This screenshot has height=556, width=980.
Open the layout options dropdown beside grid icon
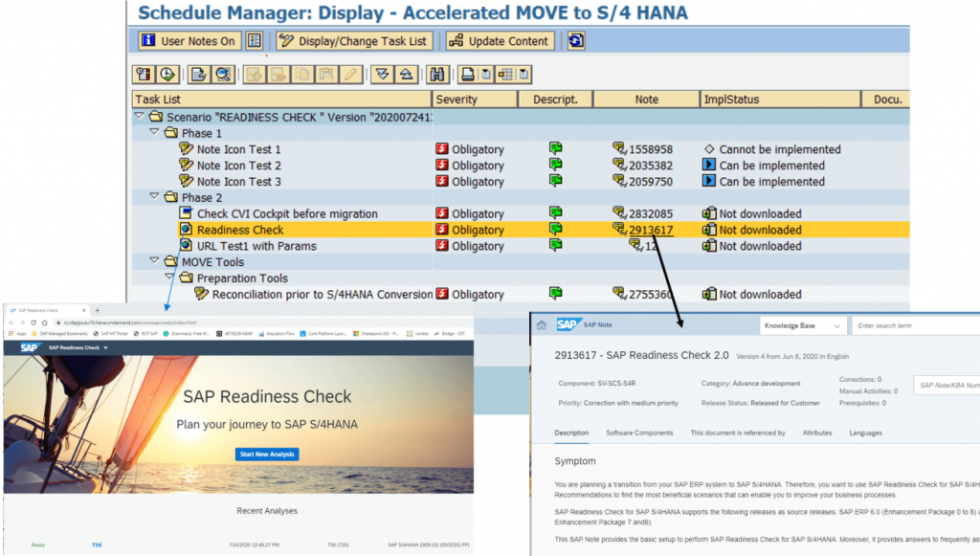tap(523, 75)
